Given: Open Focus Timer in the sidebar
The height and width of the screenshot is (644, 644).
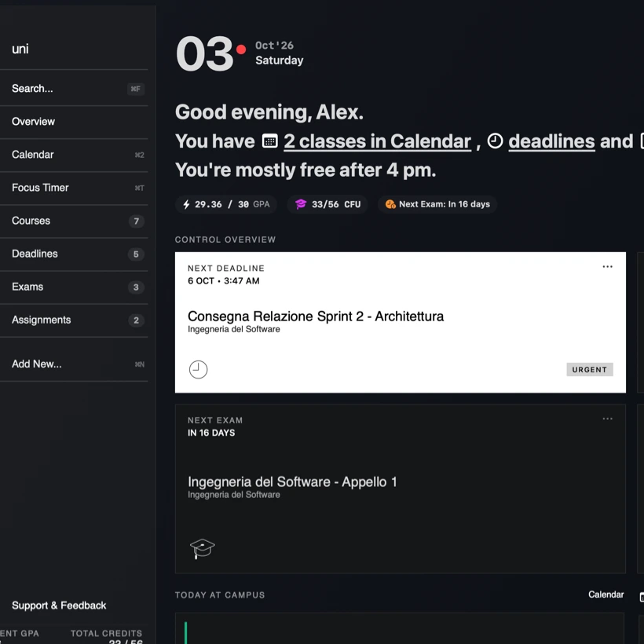Looking at the screenshot, I should (74, 188).
